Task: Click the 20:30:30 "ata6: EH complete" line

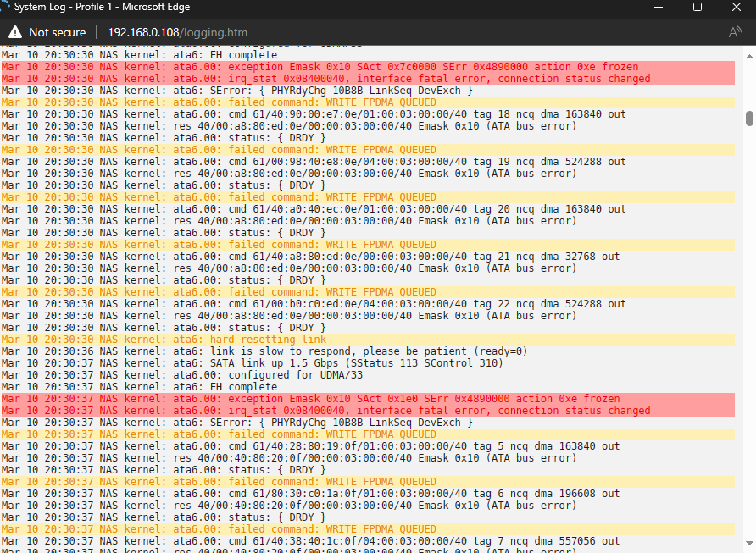Action: (139, 55)
